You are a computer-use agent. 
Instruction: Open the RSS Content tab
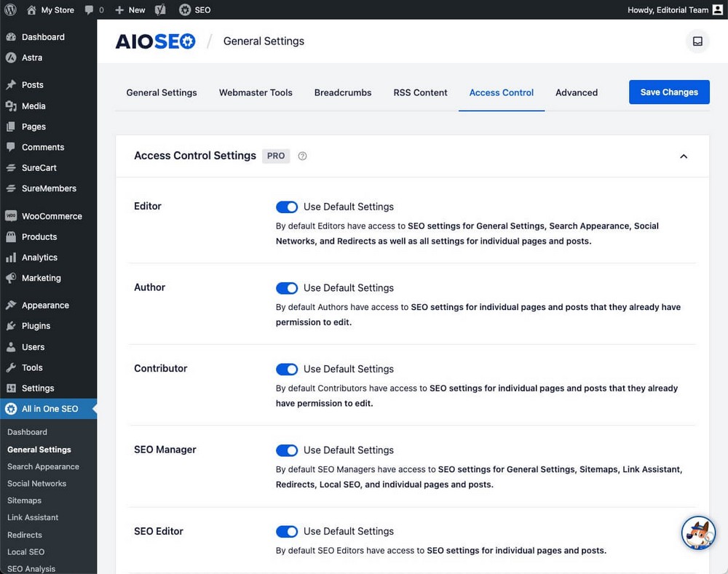coord(420,92)
